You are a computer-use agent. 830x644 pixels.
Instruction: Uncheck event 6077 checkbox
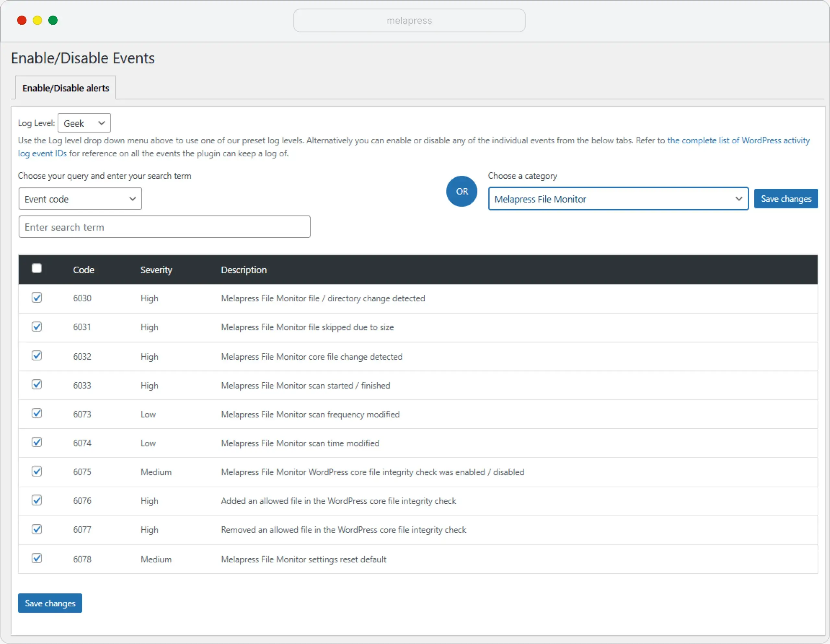(37, 529)
